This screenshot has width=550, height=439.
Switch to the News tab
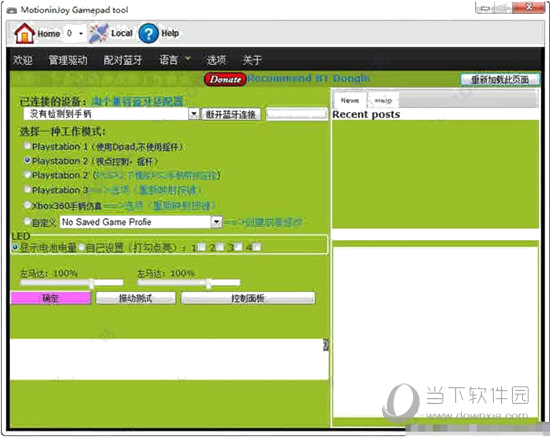[350, 101]
